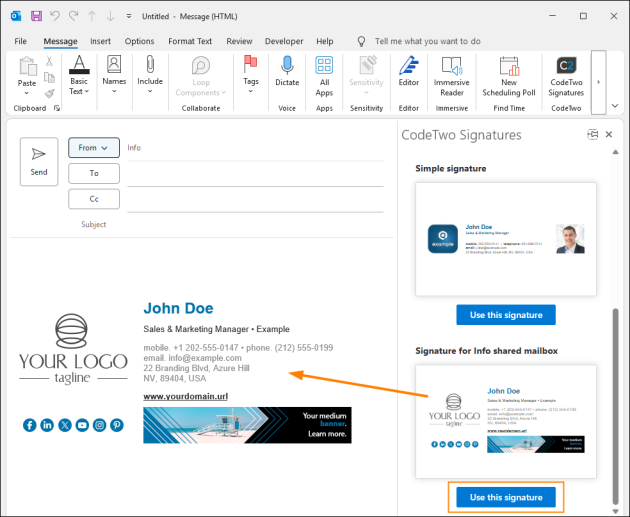This screenshot has height=517, width=630.
Task: Click into the Cc recipients field
Action: click(x=255, y=200)
